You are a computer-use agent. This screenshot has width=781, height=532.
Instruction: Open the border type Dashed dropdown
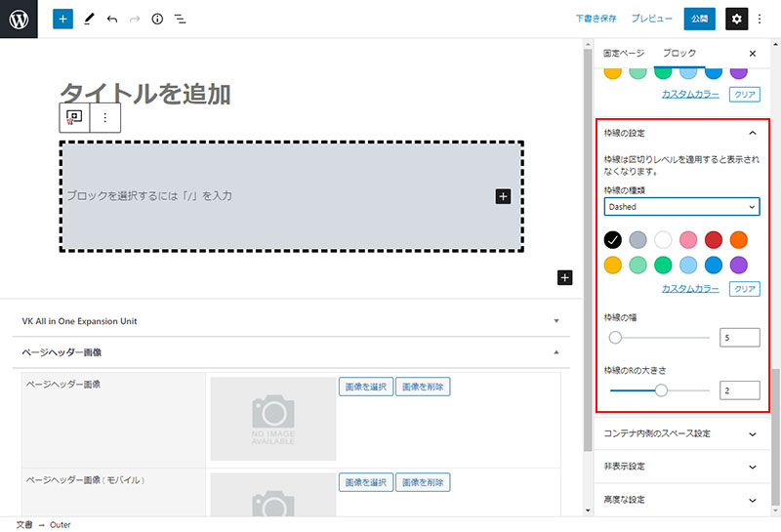681,207
